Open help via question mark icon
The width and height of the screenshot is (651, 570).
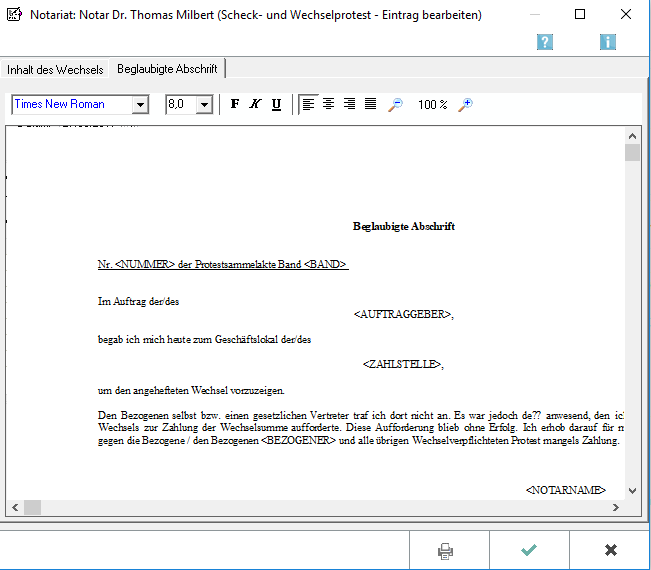click(x=545, y=42)
